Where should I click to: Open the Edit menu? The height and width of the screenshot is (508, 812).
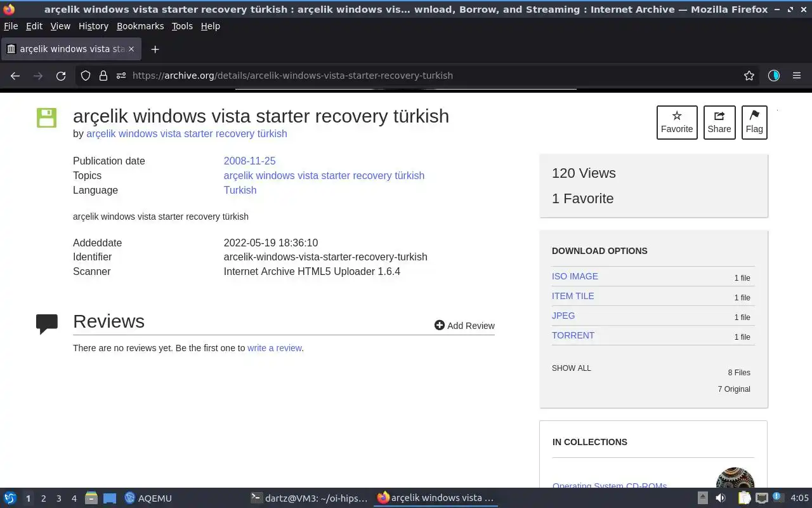point(34,26)
